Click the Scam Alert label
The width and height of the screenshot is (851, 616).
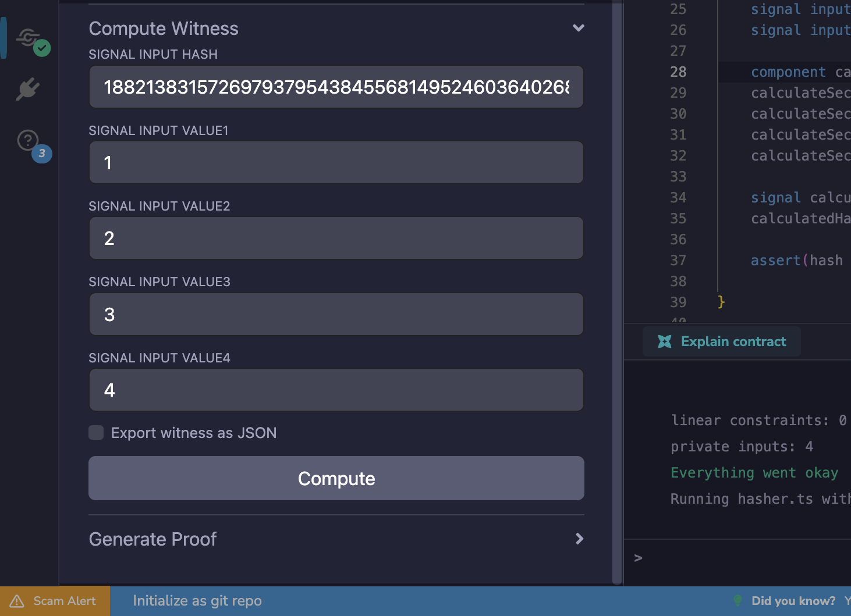pos(65,601)
